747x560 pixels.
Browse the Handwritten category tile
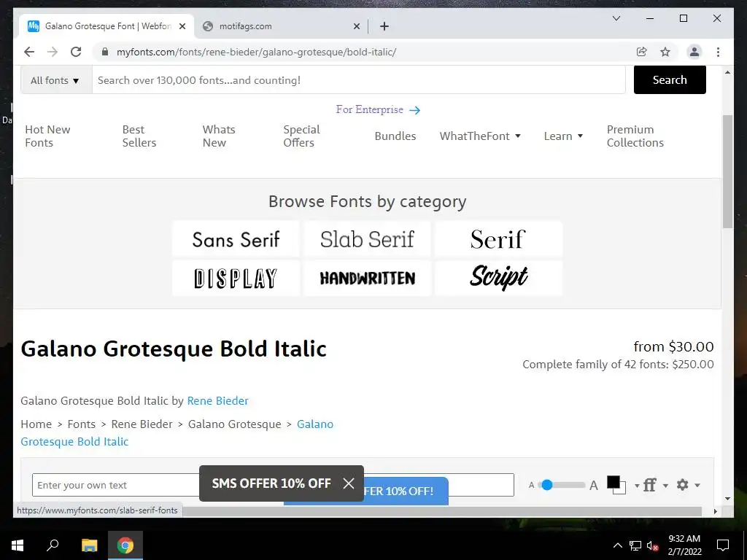coord(368,278)
